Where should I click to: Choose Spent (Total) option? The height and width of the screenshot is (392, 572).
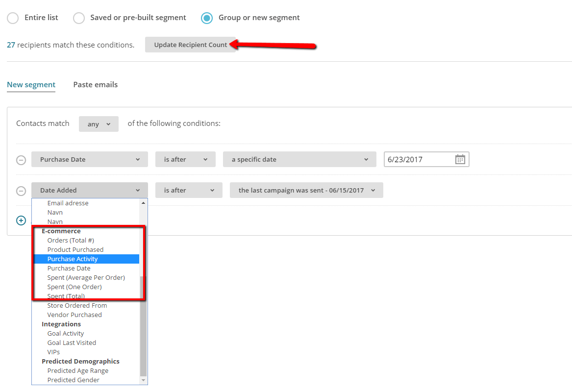66,296
